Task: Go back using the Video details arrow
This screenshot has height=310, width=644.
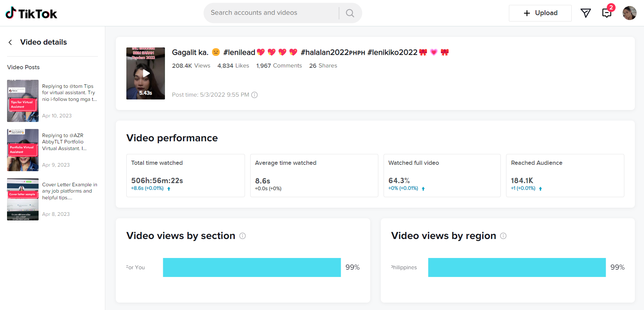Action: [x=11, y=43]
